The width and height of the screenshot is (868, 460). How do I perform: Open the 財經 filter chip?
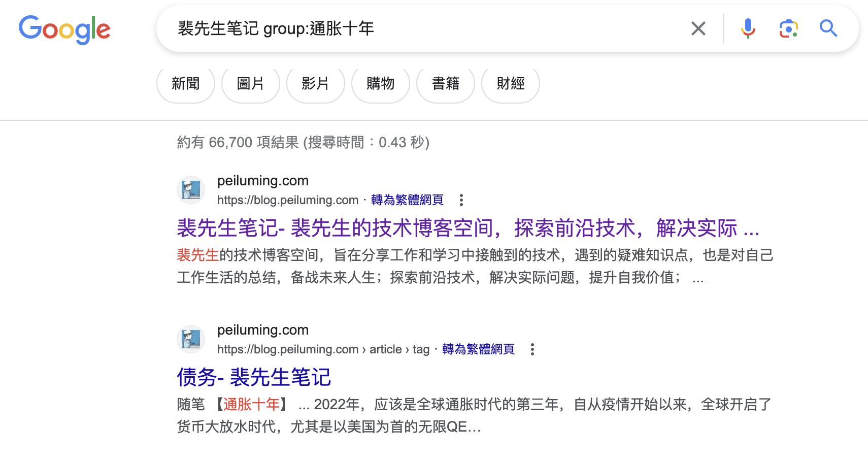510,84
